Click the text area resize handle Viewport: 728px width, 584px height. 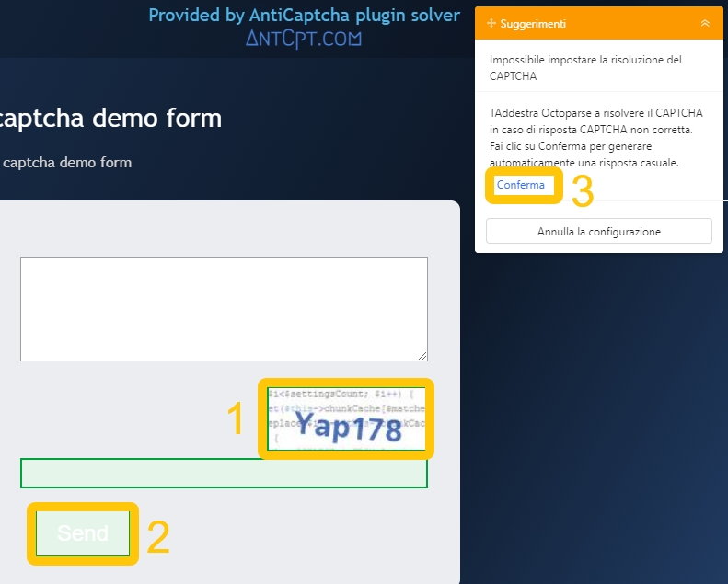tap(422, 356)
